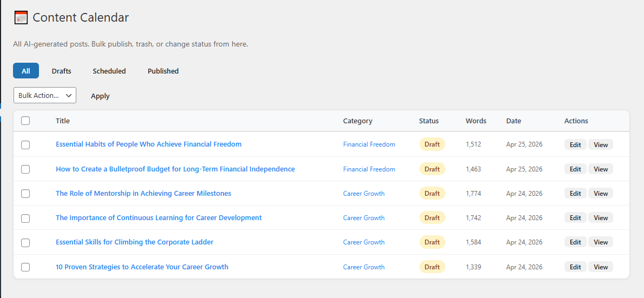Viewport: 644px width, 298px height.
Task: Click Draft status badge in Mentorship row
Action: click(x=432, y=193)
